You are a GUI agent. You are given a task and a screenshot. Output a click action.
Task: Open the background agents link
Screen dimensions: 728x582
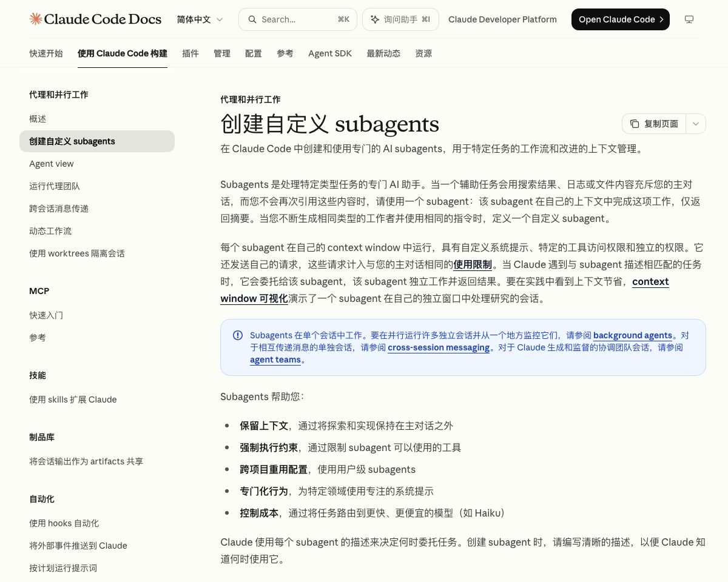coord(633,335)
